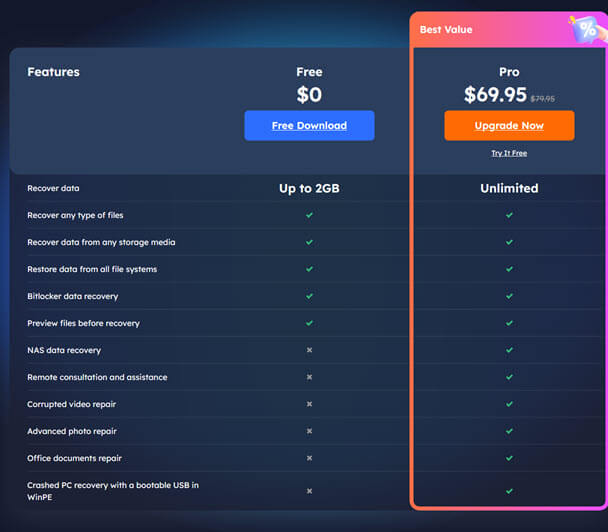The height and width of the screenshot is (532, 608).
Task: Click the percent discount badge icon
Action: point(585,29)
